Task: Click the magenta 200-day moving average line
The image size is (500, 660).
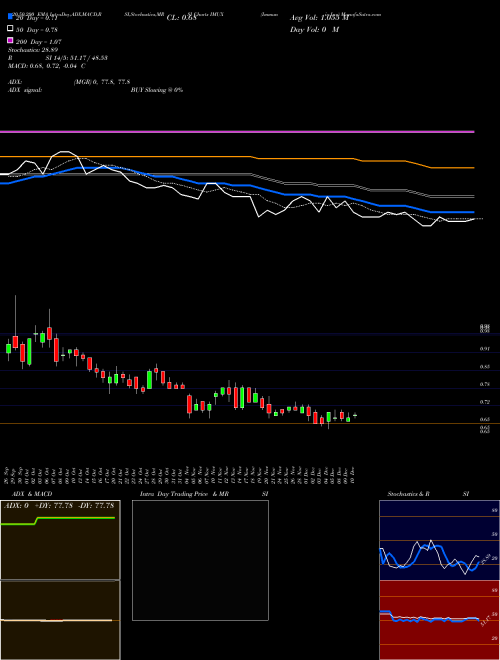Action: tap(237, 132)
